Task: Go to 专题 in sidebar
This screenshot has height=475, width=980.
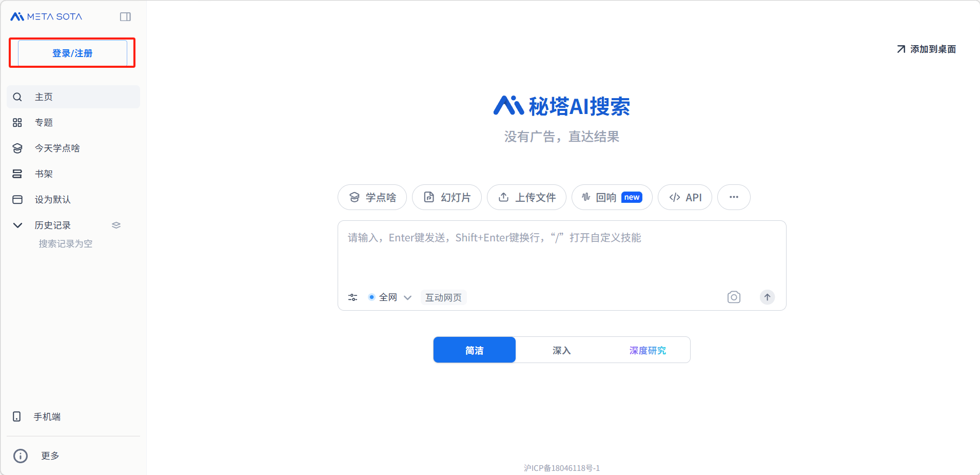Action: pos(44,123)
